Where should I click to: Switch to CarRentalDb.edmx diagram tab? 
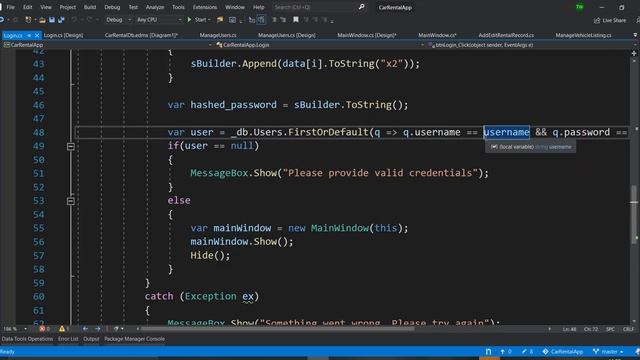click(141, 36)
